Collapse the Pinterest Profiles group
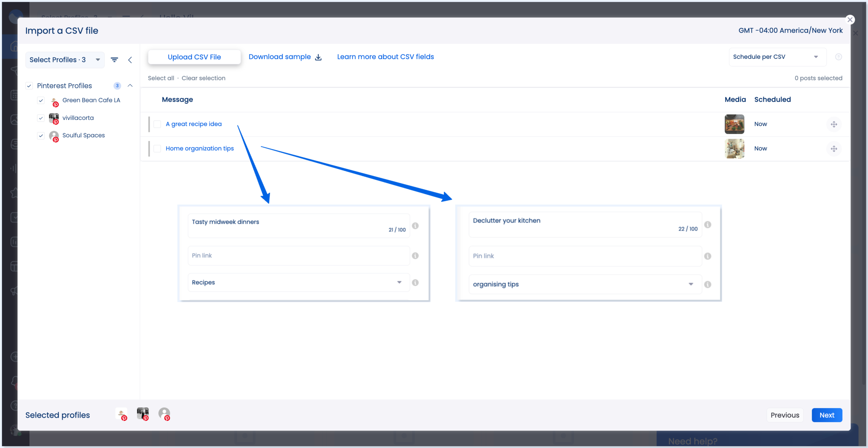 pyautogui.click(x=130, y=86)
